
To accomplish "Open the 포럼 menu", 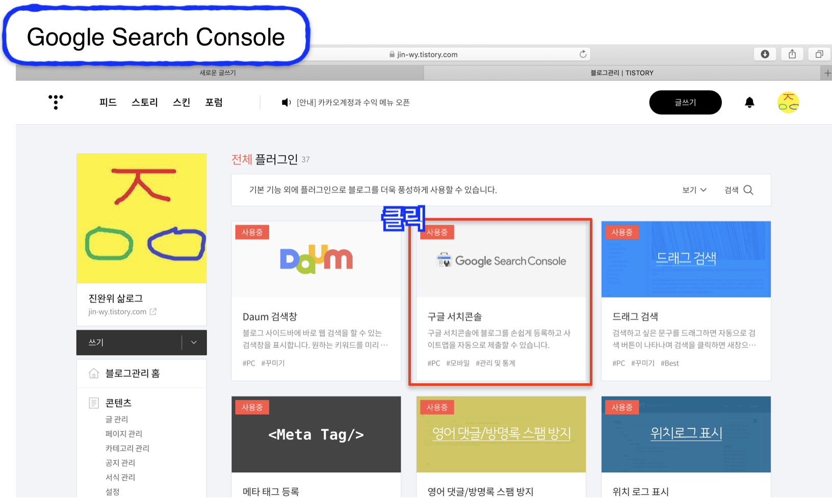I will [x=214, y=102].
